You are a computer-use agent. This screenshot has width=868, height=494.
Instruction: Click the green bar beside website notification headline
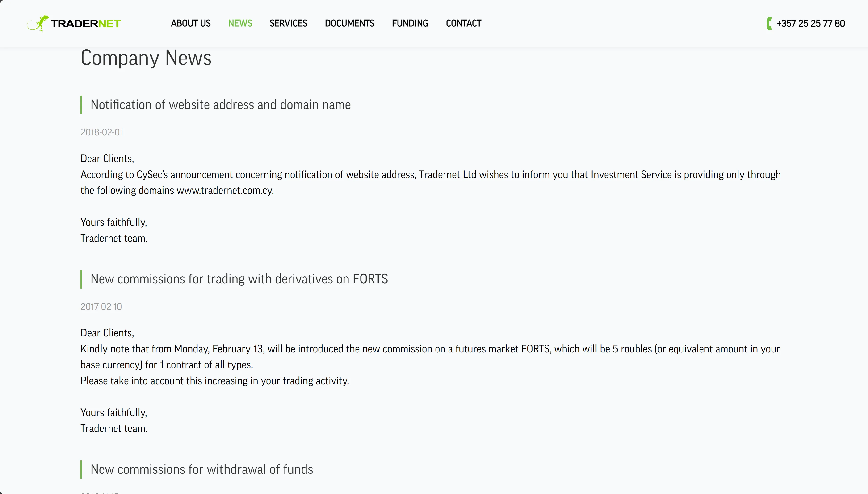[81, 105]
